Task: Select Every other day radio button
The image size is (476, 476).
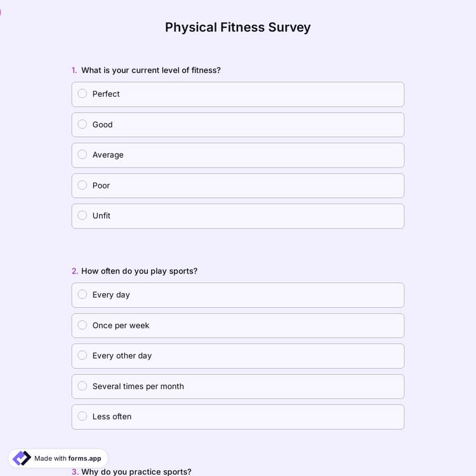Action: click(x=83, y=355)
